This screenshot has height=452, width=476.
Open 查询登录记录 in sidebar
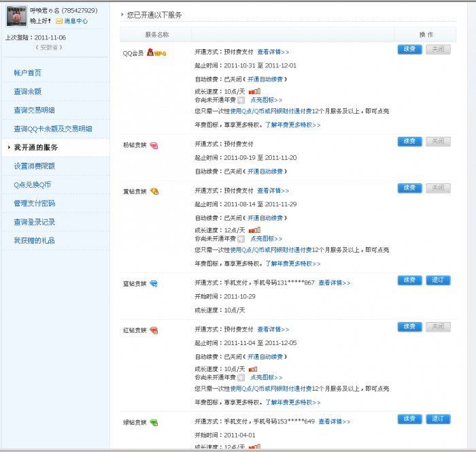pos(34,222)
